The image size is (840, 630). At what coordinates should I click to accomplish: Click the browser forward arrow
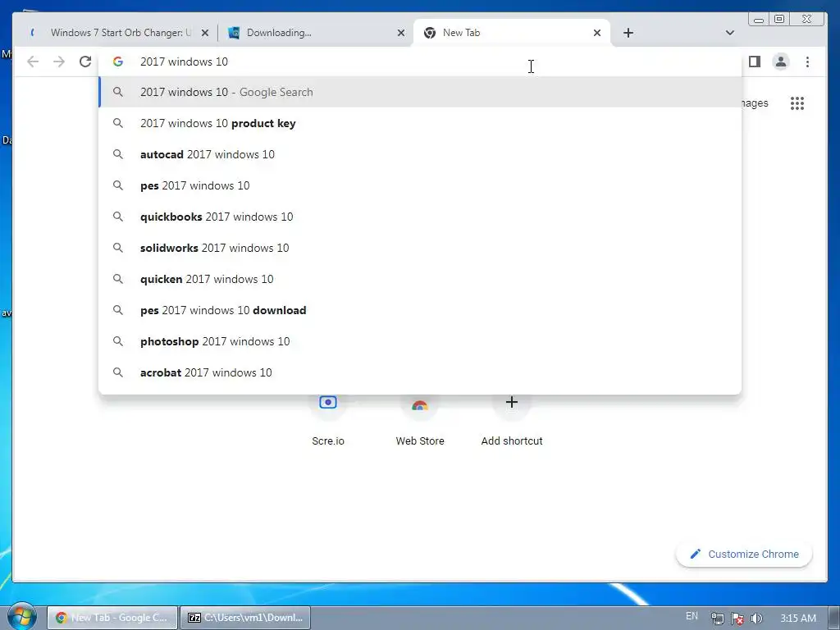pyautogui.click(x=59, y=62)
